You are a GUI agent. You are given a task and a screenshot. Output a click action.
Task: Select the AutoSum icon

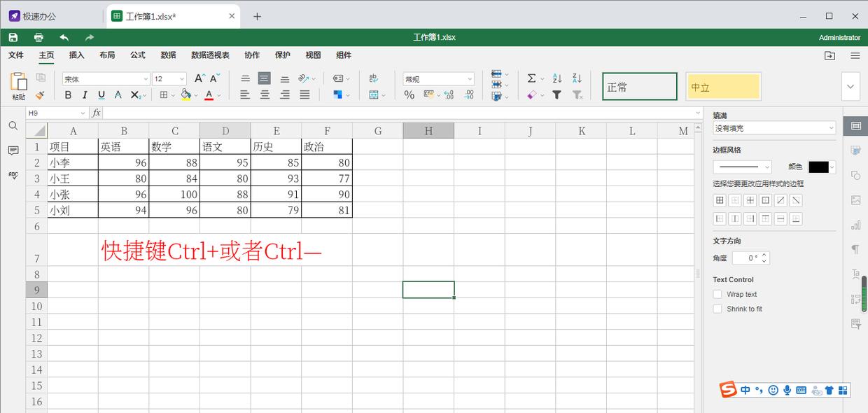[533, 78]
